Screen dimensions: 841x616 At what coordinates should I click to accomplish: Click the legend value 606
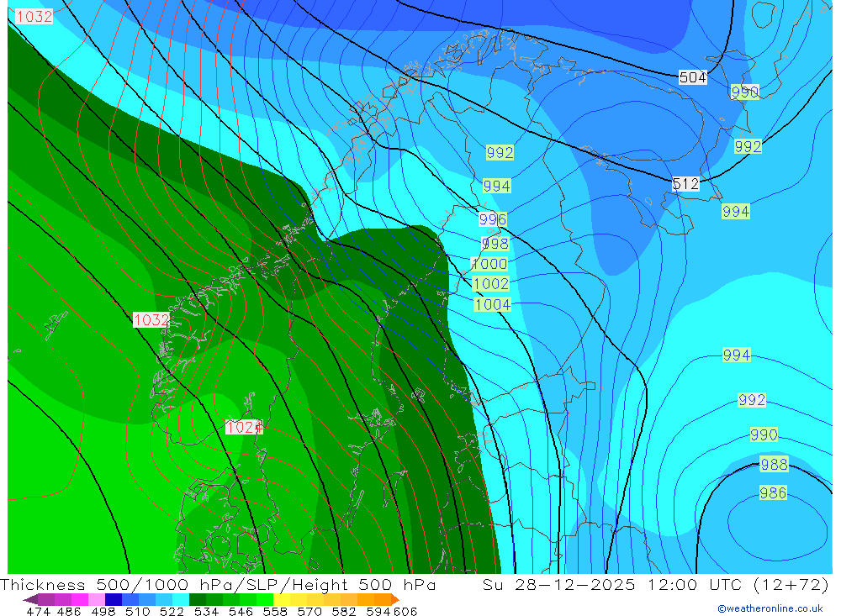click(405, 611)
